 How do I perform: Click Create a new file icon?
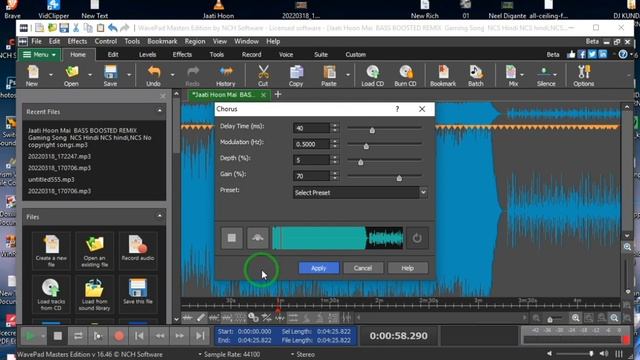point(51,250)
